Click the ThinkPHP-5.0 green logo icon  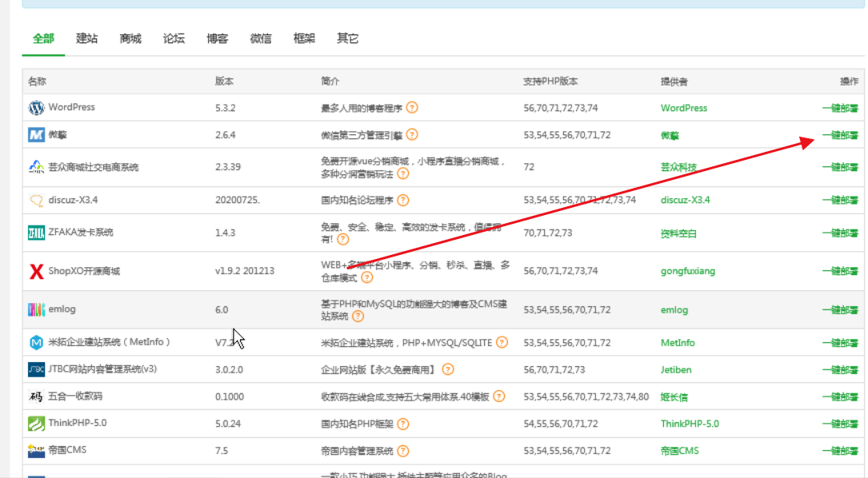[36, 423]
